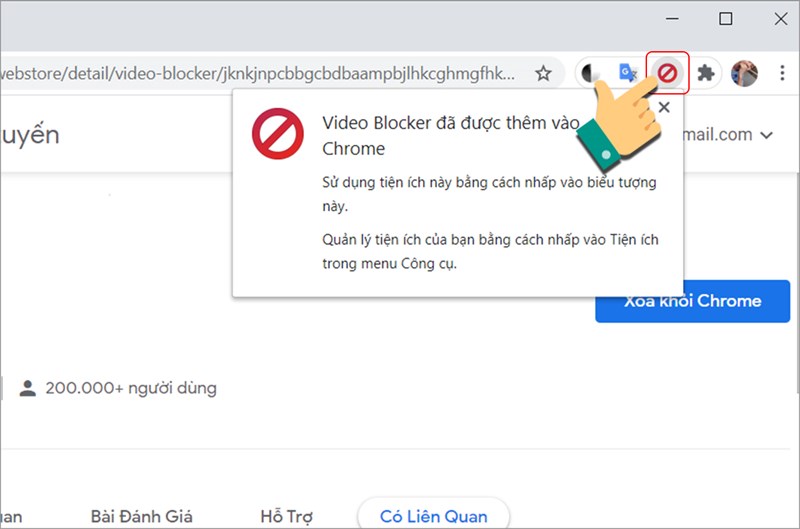Viewport: 800px width, 529px height.
Task: Select the Có Liên Quan tab
Action: click(434, 515)
